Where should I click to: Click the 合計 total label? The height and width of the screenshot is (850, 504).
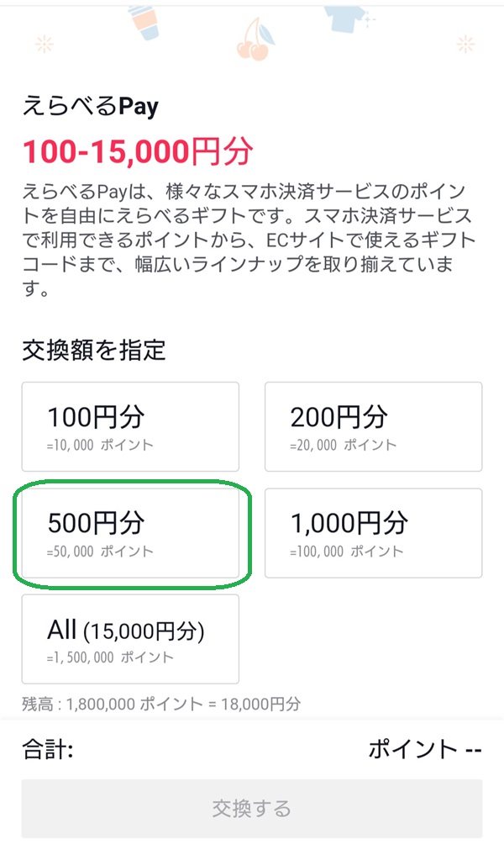tap(48, 750)
